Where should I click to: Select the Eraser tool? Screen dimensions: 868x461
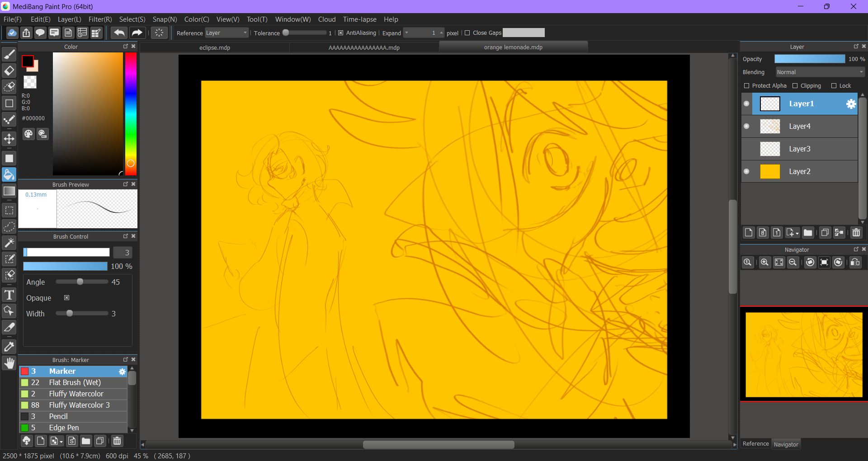(x=9, y=71)
